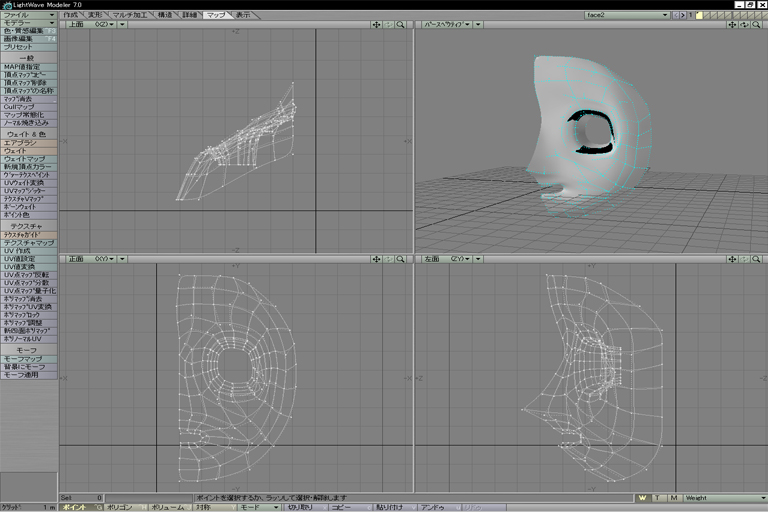
Task: Switch to the 表示 tab
Action: click(243, 15)
